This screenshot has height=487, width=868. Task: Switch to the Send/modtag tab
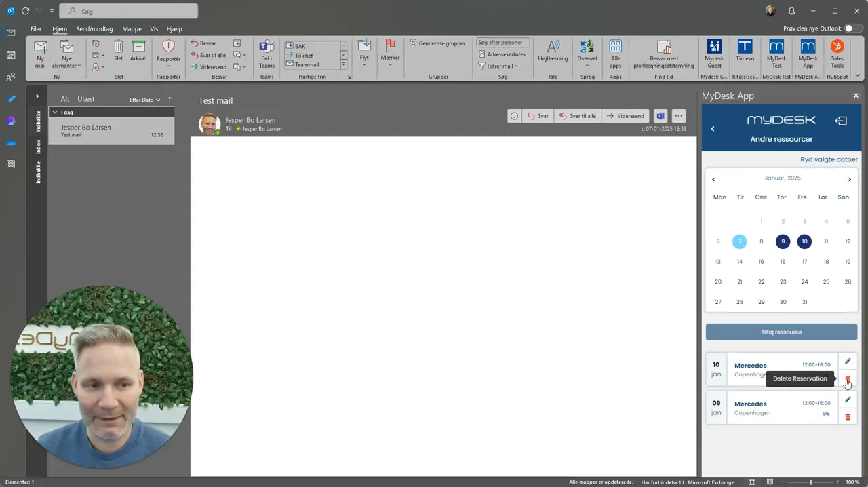(94, 29)
